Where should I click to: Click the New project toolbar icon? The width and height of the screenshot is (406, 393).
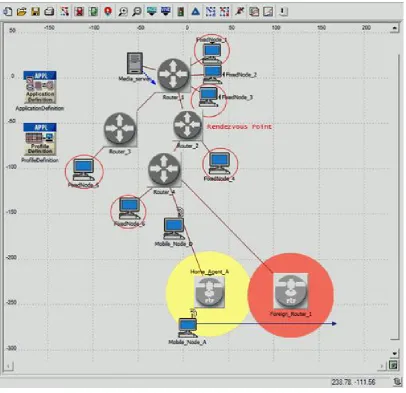(x=8, y=12)
